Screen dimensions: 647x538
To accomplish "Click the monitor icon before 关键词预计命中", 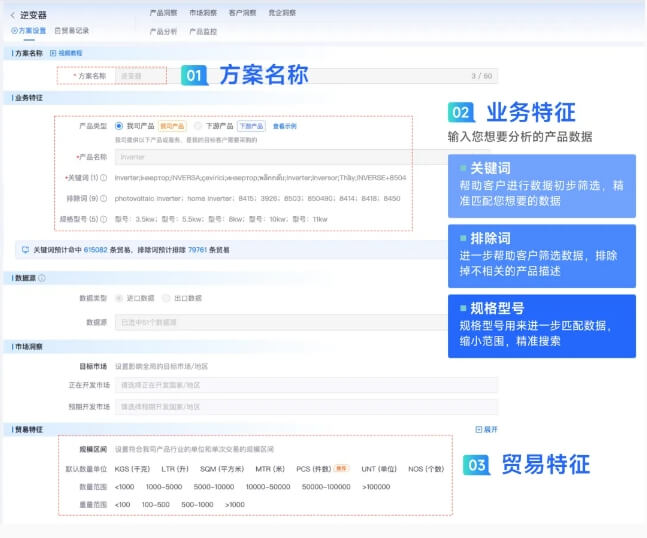I will 25,249.
